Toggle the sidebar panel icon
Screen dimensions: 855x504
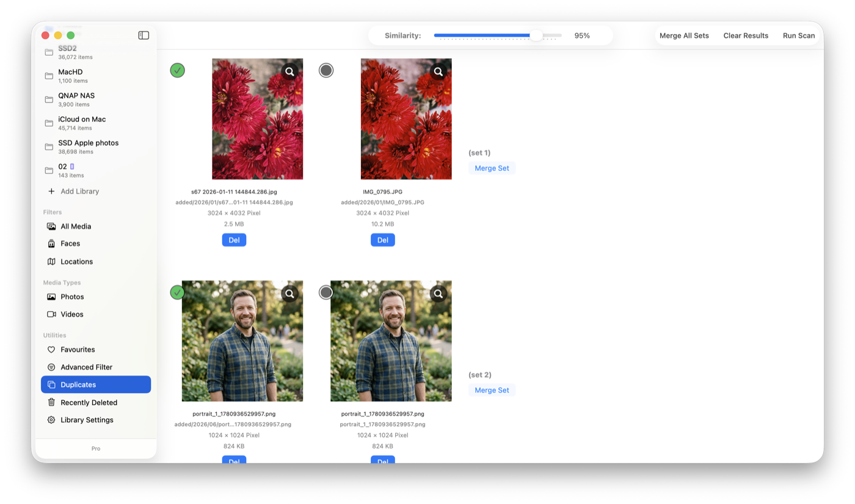144,35
